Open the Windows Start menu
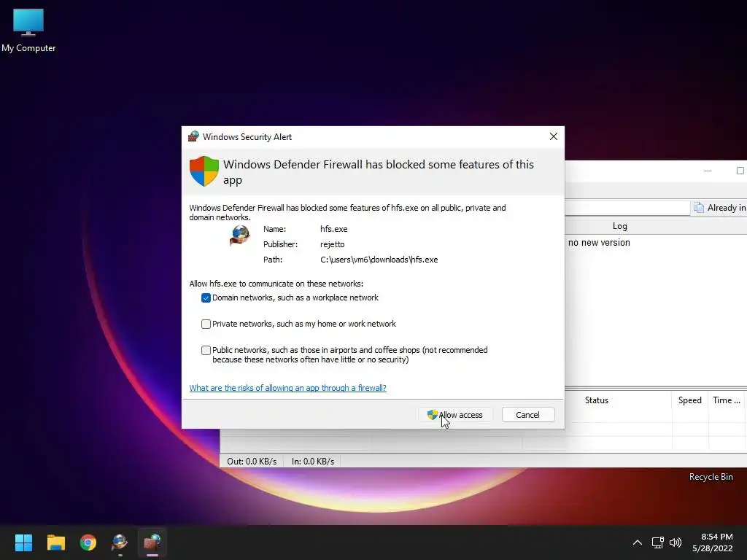747x560 pixels. tap(23, 542)
